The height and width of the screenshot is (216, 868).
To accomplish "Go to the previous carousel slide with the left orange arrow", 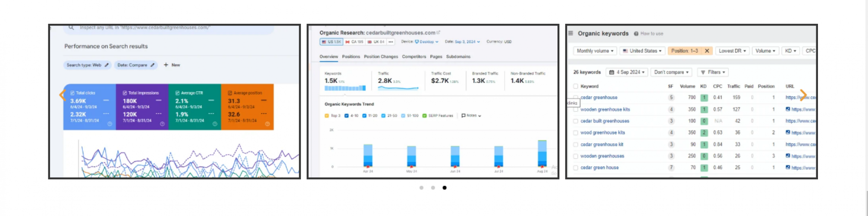I will [x=62, y=95].
